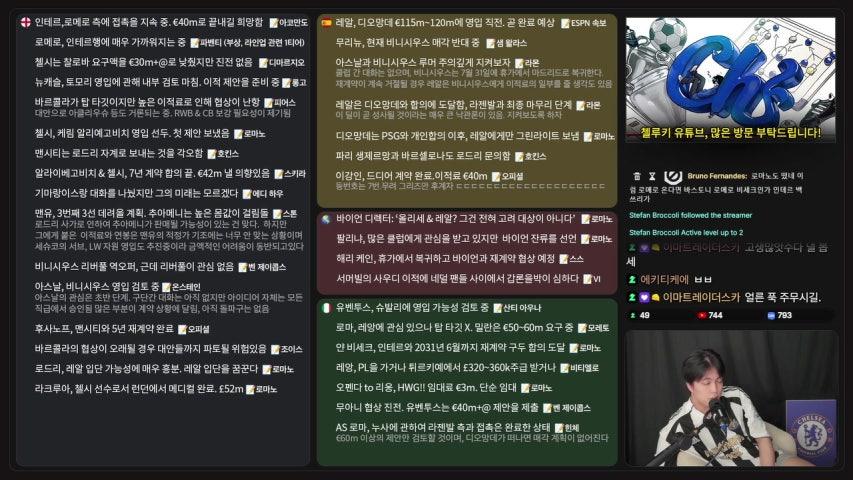Click the memo icon before '샘 월러스'
This screenshot has width=853, height=480.
click(490, 43)
